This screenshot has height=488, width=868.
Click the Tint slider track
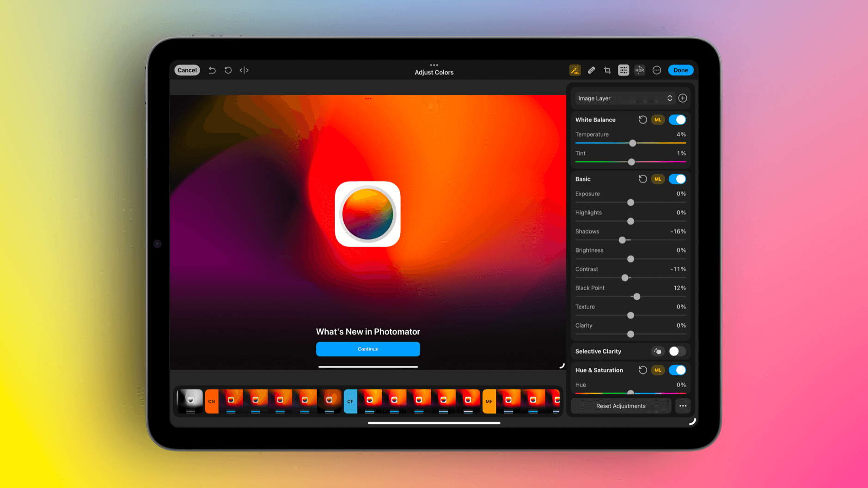pos(630,162)
